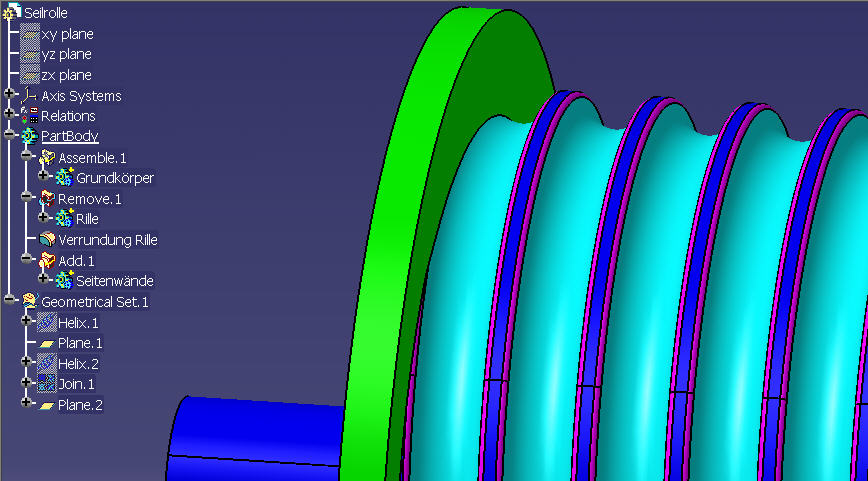Select the xy plane icon
This screenshot has width=868, height=481.
(30, 34)
